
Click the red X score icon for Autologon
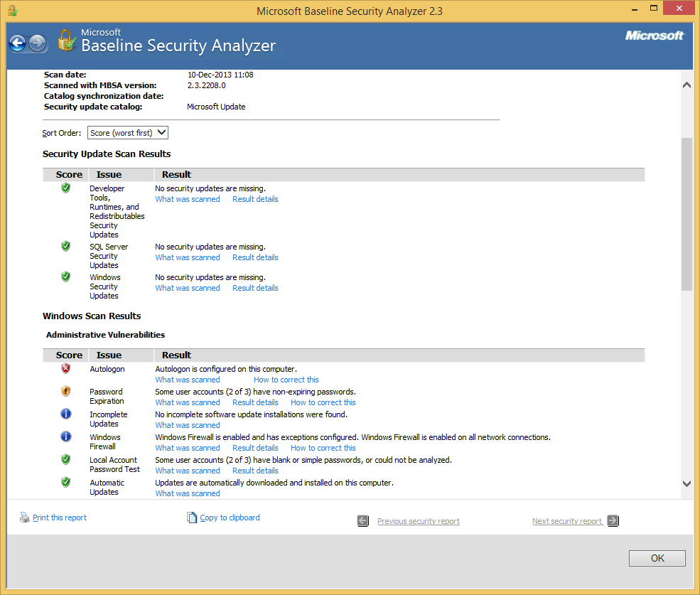pyautogui.click(x=65, y=368)
